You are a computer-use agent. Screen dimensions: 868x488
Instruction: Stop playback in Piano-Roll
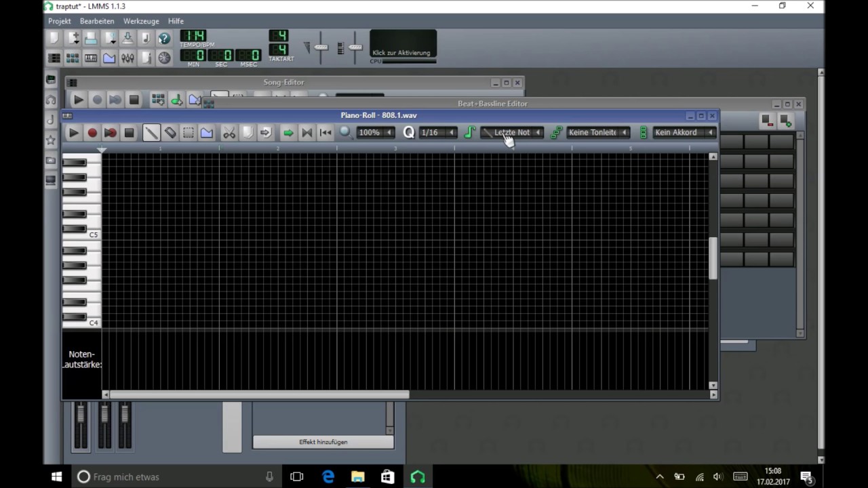129,133
